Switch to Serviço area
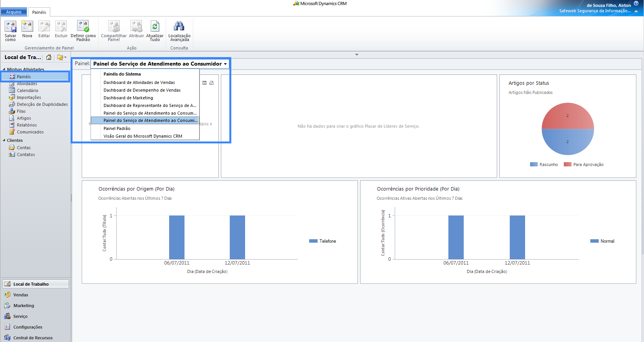644x342 pixels. pos(36,316)
